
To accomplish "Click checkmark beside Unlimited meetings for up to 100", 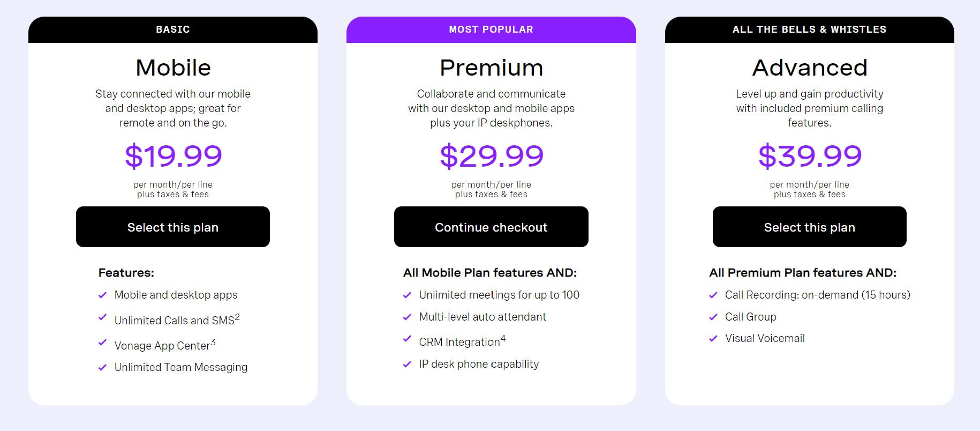I will pyautogui.click(x=407, y=295).
